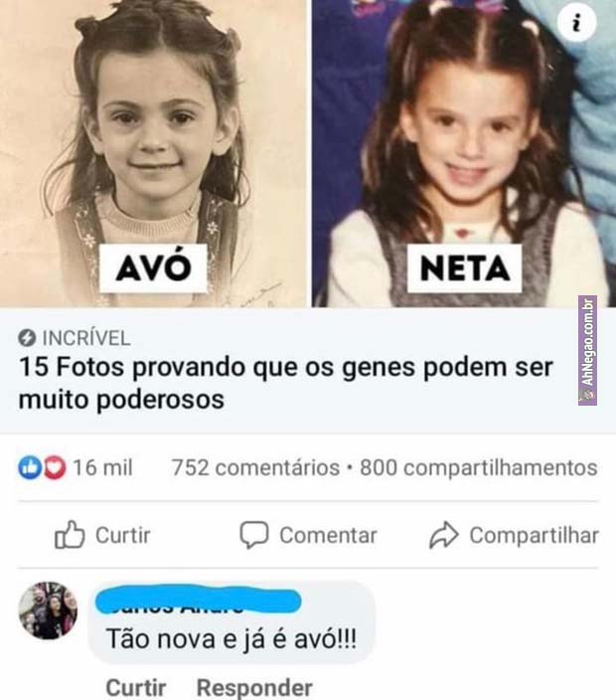Click Responder under the comment
Screen dimensions: 616x700
coord(254,687)
